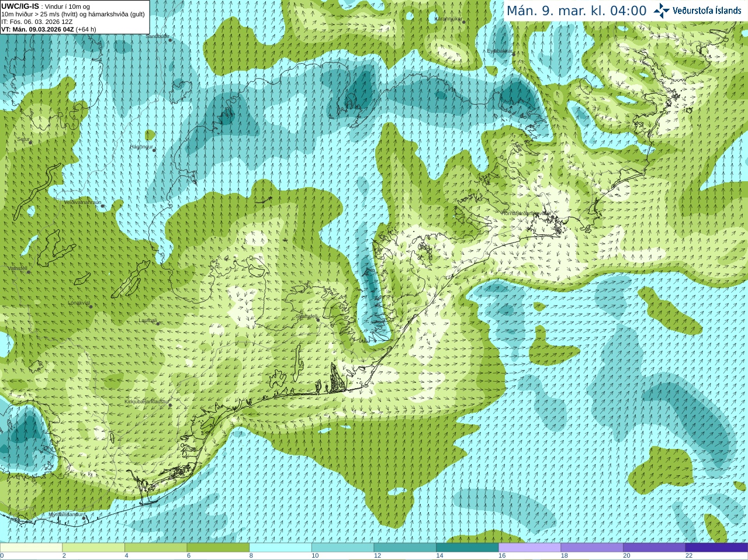
Task: Click the Mýrdalssandur station label
Action: pyautogui.click(x=65, y=514)
